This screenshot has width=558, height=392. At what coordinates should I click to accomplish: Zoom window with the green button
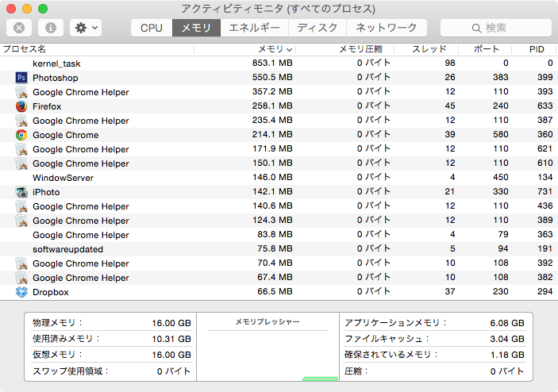click(43, 9)
